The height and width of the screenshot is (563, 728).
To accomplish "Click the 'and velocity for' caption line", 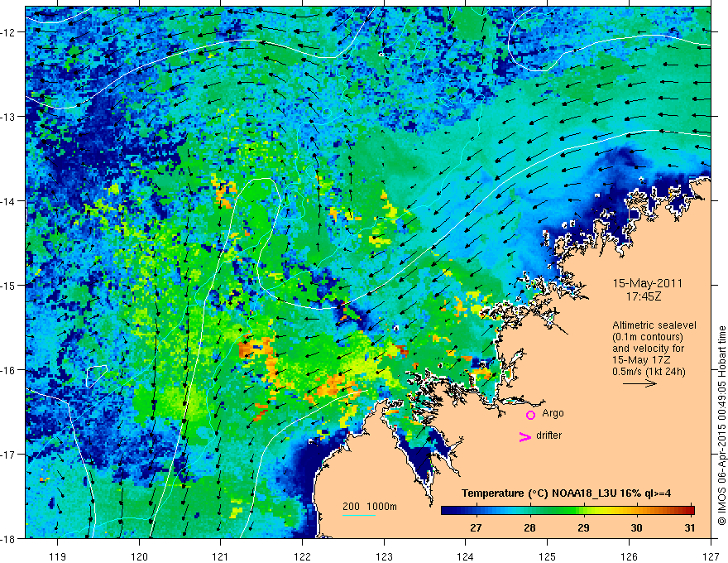I will tap(648, 349).
